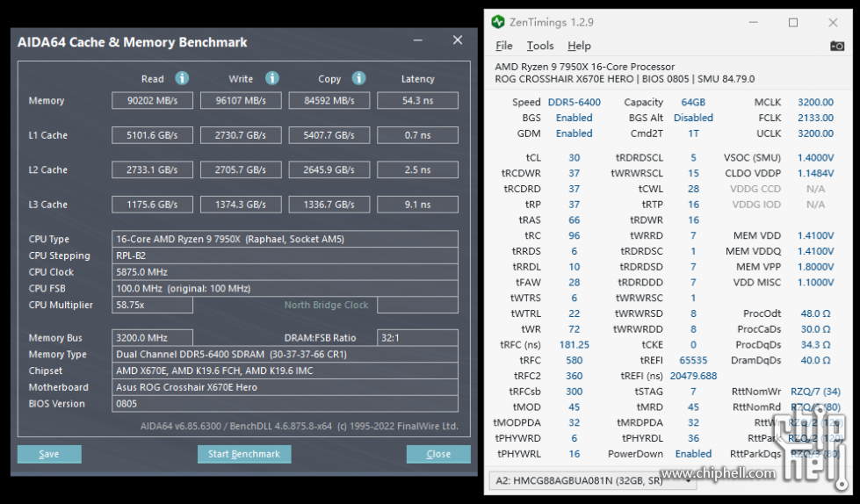Image resolution: width=860 pixels, height=504 pixels.
Task: Minimize the ZenTimings window
Action: coord(753,23)
